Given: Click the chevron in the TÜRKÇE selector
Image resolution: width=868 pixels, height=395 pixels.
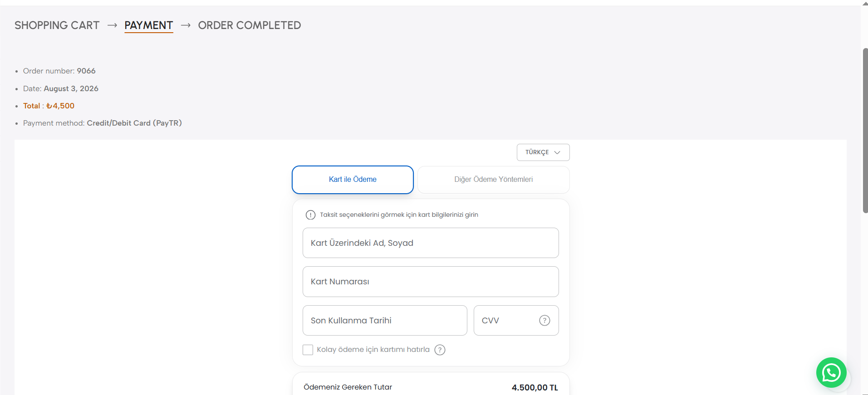Looking at the screenshot, I should pyautogui.click(x=557, y=152).
